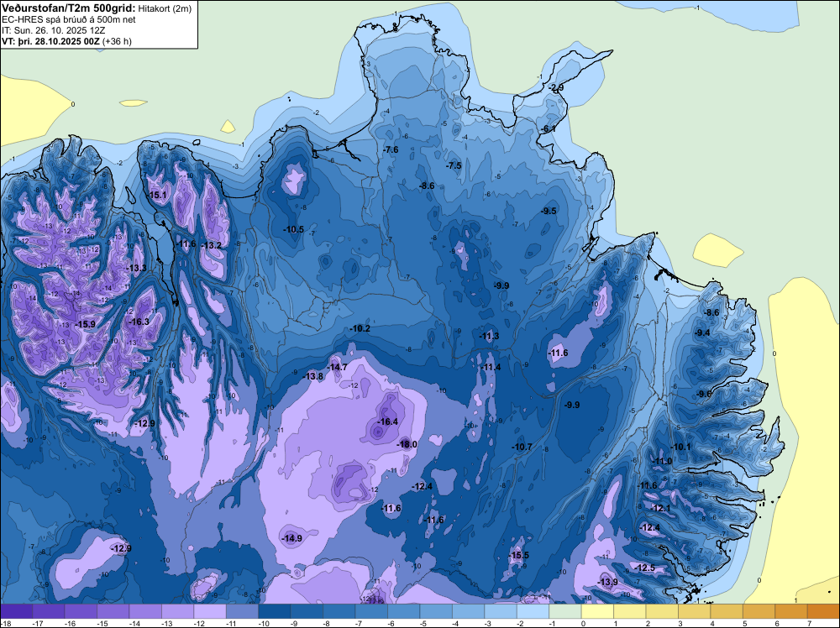Click the '-7' label on the color scale
This screenshot has height=628, width=840.
pos(360,623)
